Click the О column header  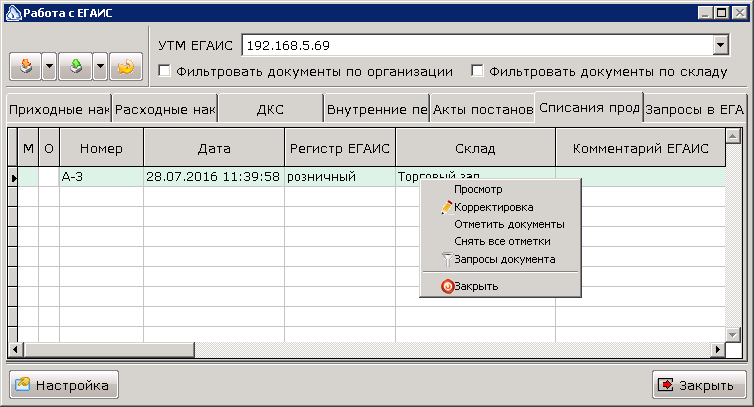point(49,149)
